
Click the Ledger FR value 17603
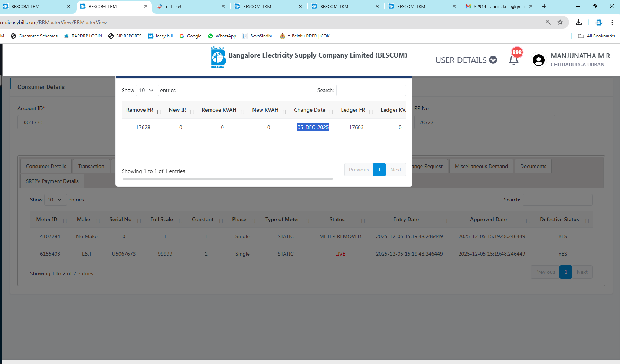[356, 127]
